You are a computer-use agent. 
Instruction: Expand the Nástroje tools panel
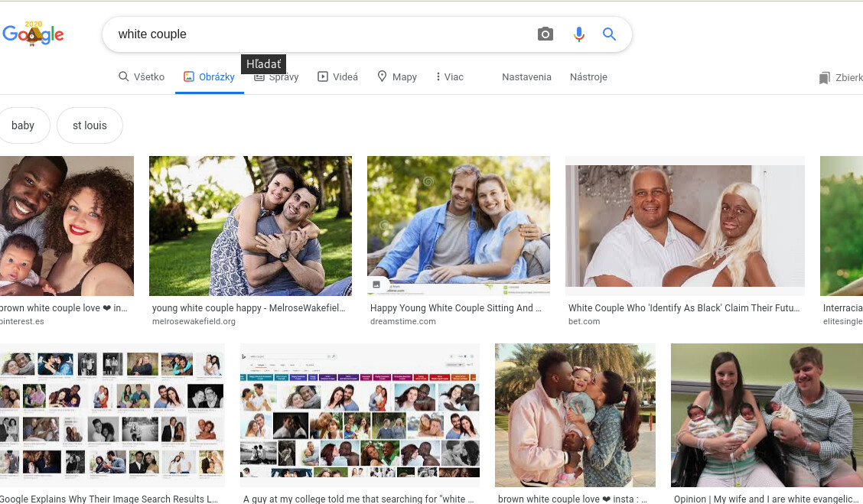click(588, 77)
